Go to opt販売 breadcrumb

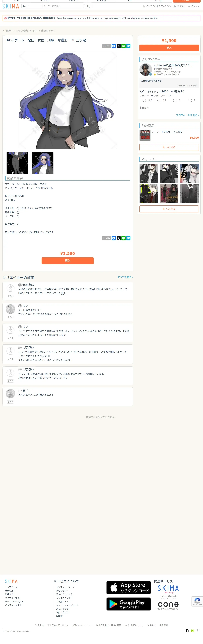click(x=7, y=30)
